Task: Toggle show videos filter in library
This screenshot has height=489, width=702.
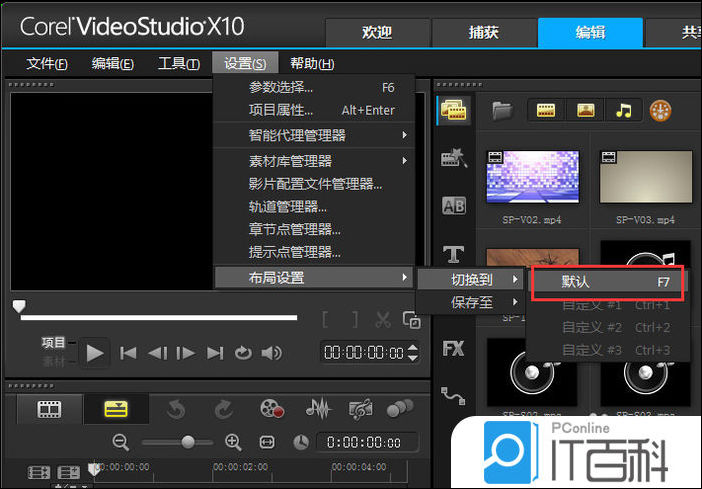Action: tap(545, 110)
